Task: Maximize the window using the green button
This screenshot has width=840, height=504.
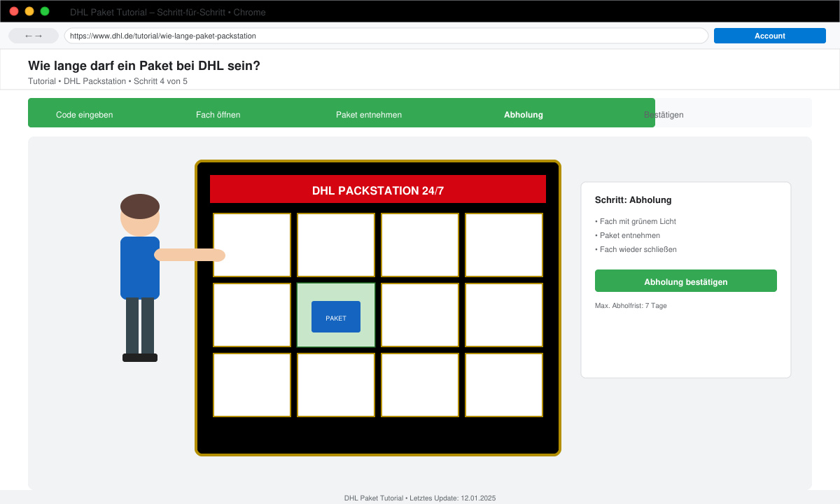Action: (45, 11)
